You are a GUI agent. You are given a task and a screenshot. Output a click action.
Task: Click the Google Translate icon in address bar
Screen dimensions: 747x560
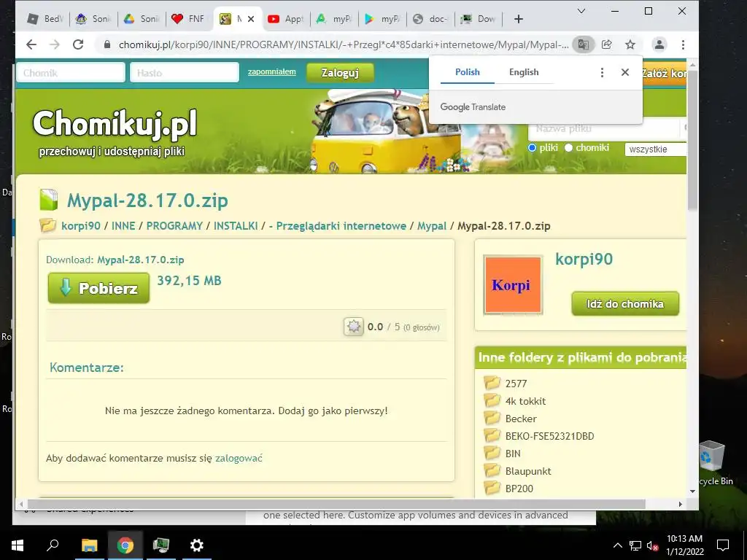pyautogui.click(x=583, y=44)
